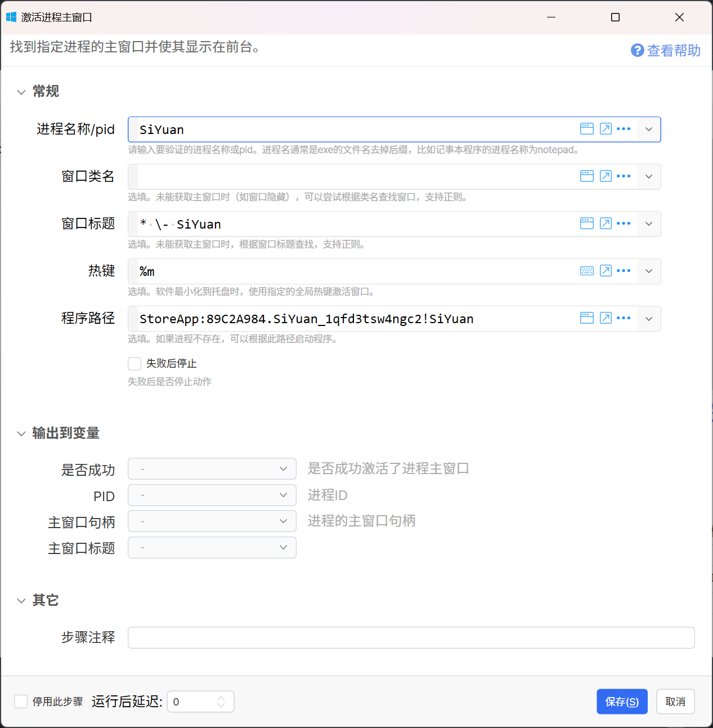This screenshot has height=728, width=713.
Task: Open three-dots menu in 窗口标题 row
Action: 624,224
